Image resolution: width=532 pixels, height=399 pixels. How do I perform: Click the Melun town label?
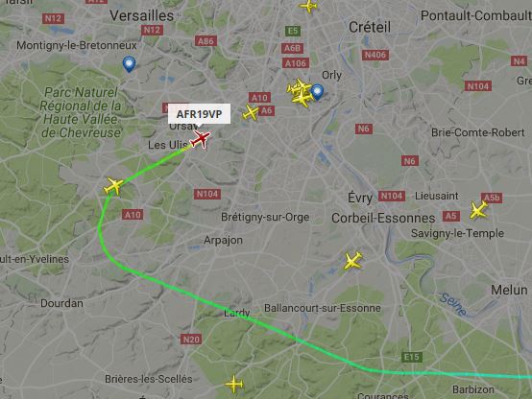click(509, 290)
